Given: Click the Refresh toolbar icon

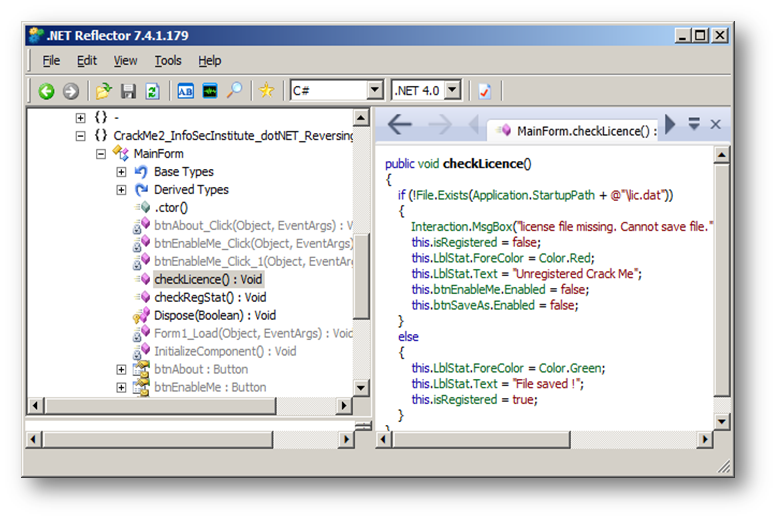Looking at the screenshot, I should [152, 91].
